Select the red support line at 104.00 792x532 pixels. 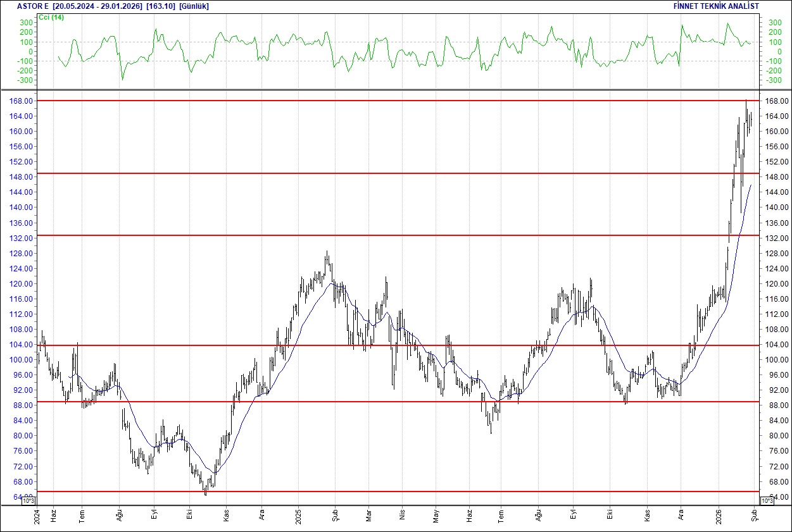[380, 345]
